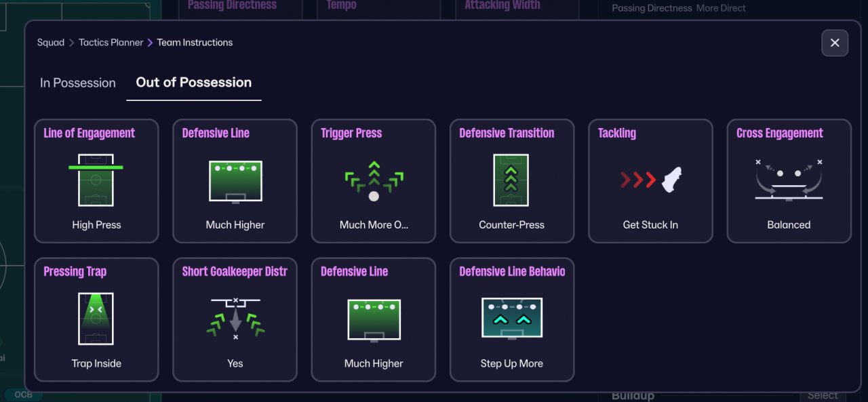Click the Line of Engagement pitch icon

[96, 180]
